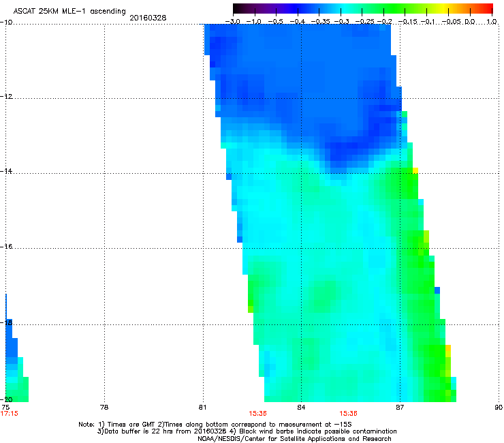Viewport: 504px width, 443px height.
Task: Click the -0.35 color scale label
Action: [x=321, y=22]
